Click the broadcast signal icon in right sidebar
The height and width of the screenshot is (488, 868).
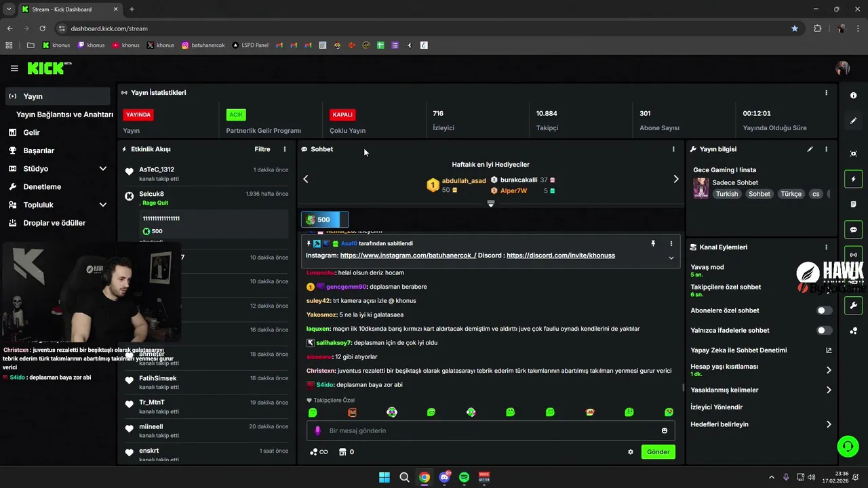(x=853, y=255)
